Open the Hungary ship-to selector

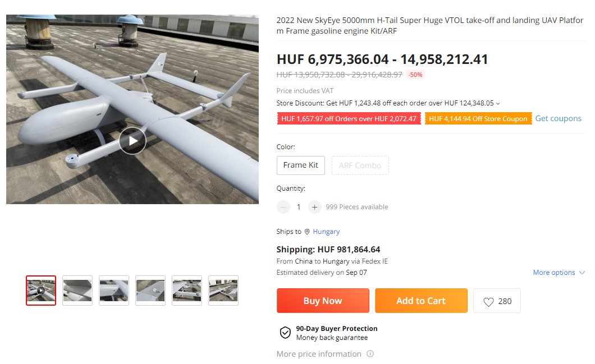(326, 232)
